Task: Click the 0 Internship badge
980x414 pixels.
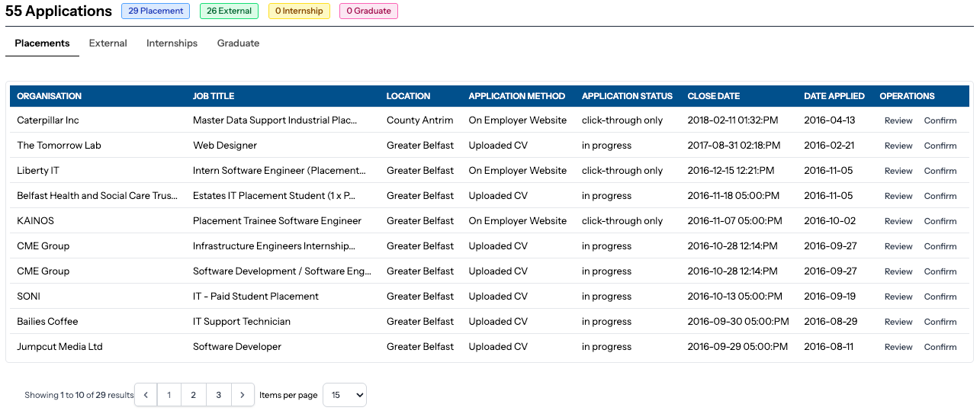Action: pyautogui.click(x=299, y=11)
